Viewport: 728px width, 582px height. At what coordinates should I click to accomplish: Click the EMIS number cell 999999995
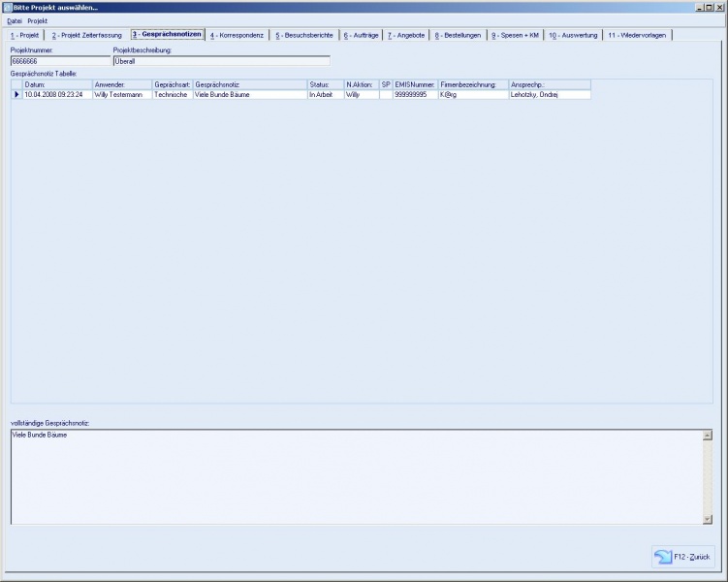(415, 94)
